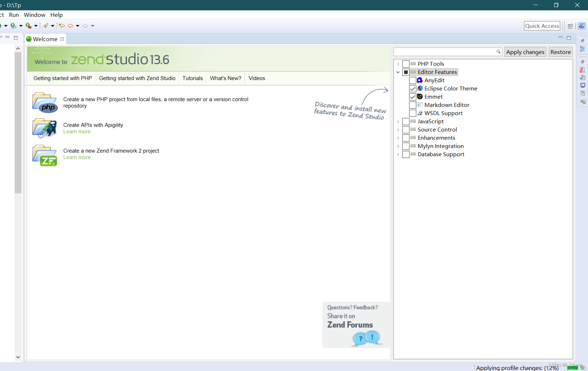The image size is (588, 371).
Task: Open the Search dropdown arrow
Action: pyautogui.click(x=52, y=26)
